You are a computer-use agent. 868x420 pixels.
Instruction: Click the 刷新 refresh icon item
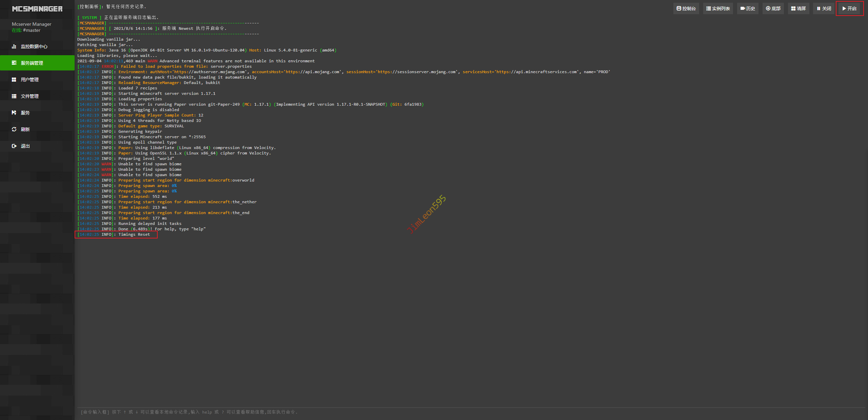[25, 129]
